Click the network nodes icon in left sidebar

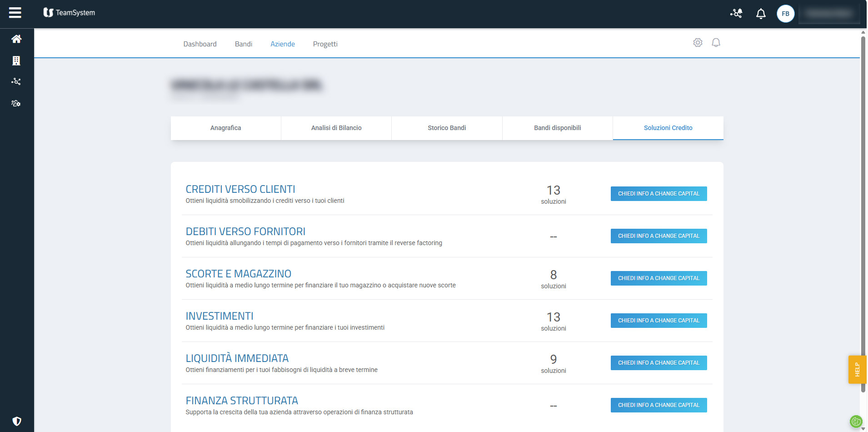click(x=16, y=82)
